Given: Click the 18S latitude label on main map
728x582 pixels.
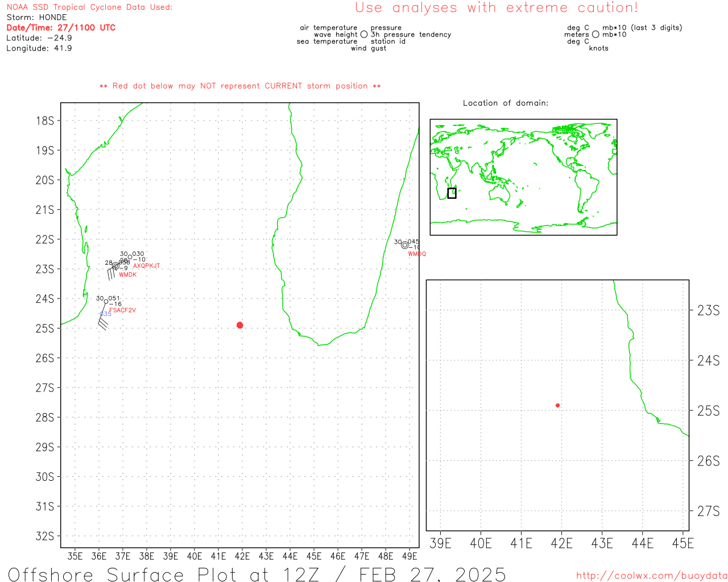Looking at the screenshot, I should tap(45, 121).
